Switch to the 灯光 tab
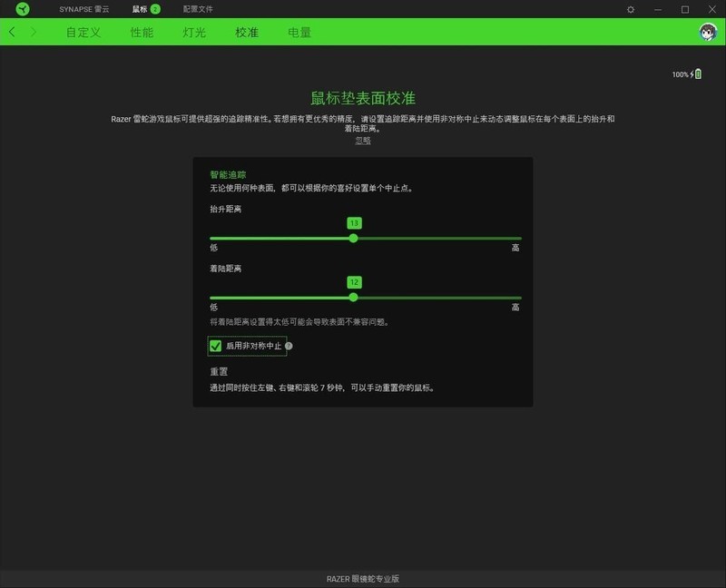The height and width of the screenshot is (588, 726). pos(192,30)
